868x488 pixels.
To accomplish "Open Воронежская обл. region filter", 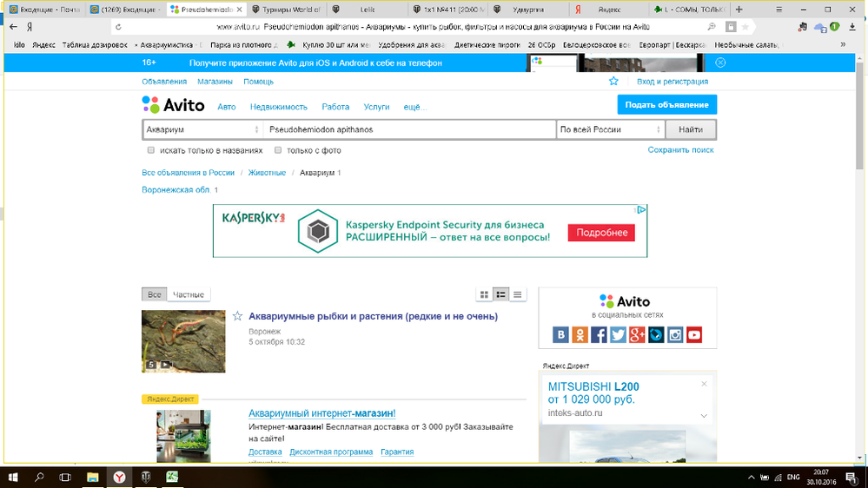I will pyautogui.click(x=176, y=190).
